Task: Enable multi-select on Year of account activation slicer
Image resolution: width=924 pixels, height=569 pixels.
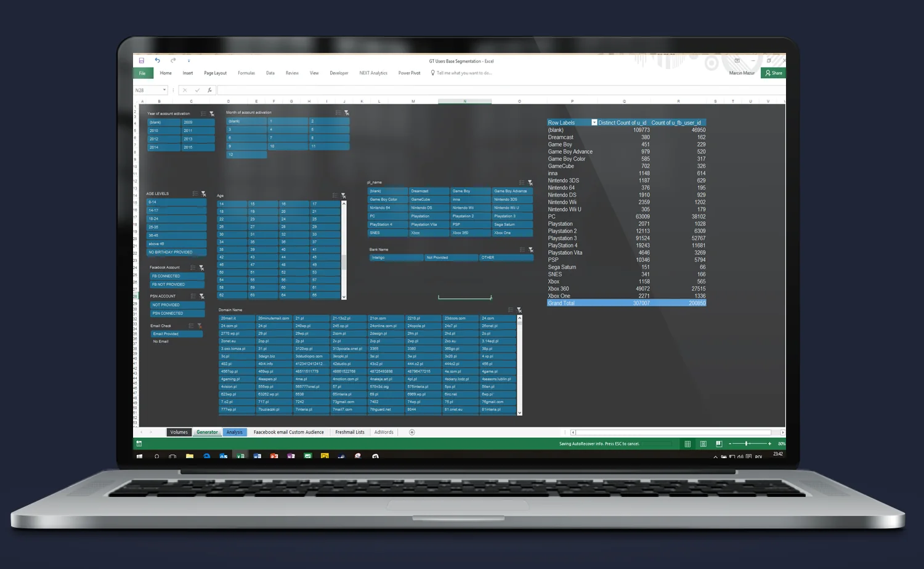Action: (203, 114)
